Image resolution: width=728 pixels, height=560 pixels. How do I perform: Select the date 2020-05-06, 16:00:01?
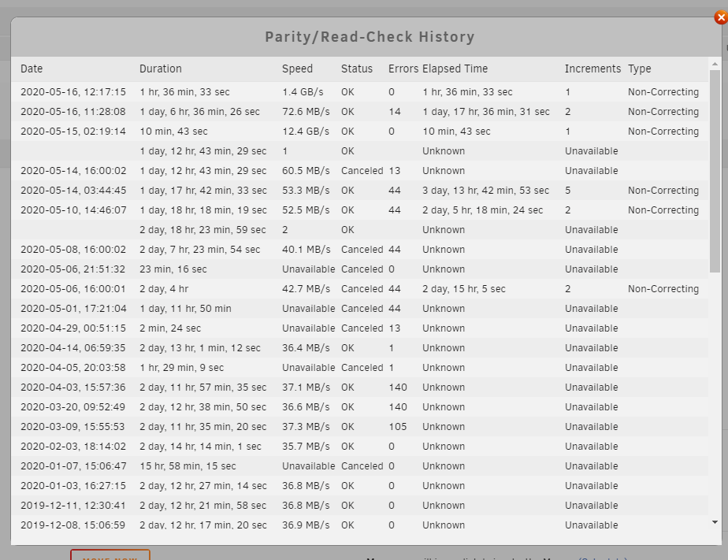(x=73, y=288)
